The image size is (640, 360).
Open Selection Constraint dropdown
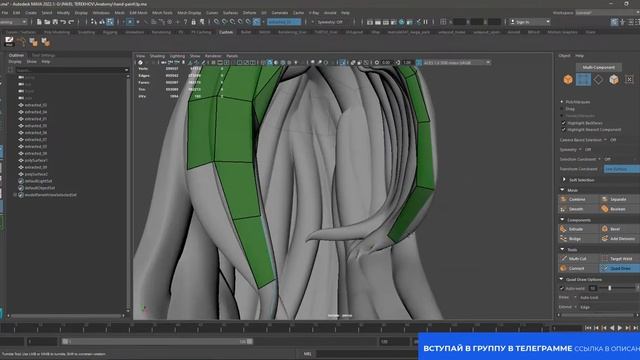[600, 159]
